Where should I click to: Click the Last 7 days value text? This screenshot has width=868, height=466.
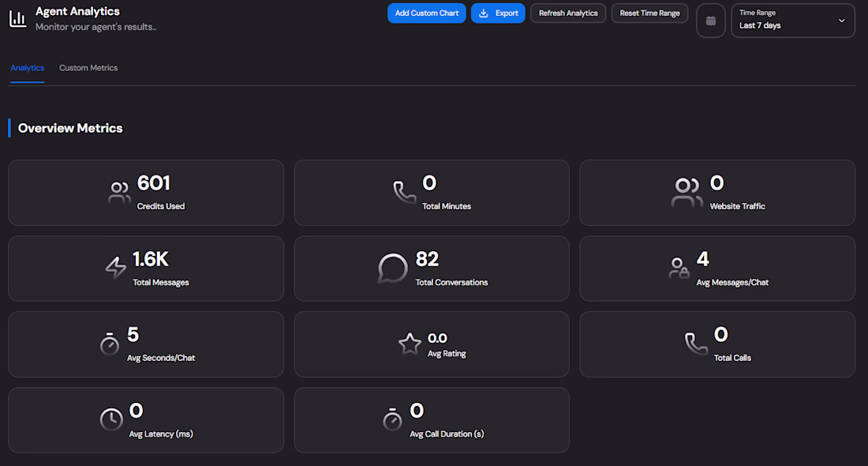(x=760, y=25)
